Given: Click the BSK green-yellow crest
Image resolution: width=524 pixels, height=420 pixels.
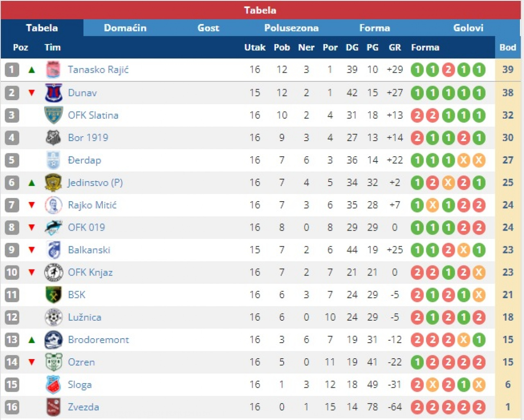Looking at the screenshot, I should [x=53, y=295].
